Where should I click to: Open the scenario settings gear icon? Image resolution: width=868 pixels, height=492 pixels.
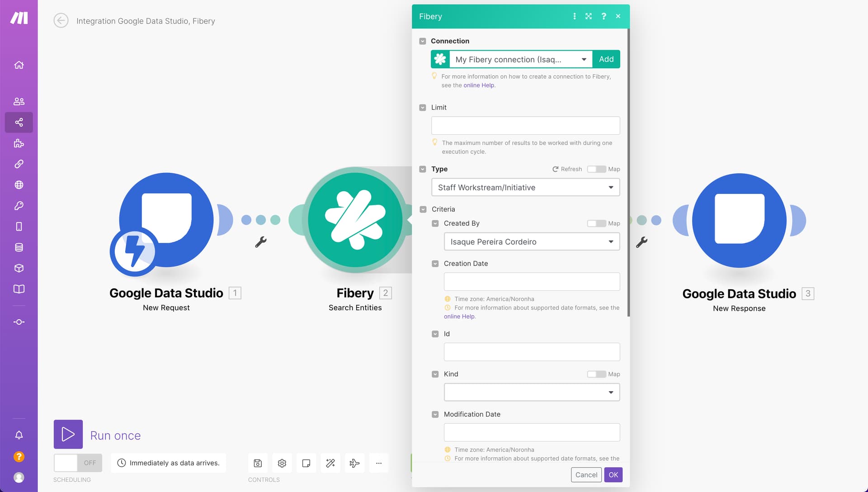tap(282, 463)
